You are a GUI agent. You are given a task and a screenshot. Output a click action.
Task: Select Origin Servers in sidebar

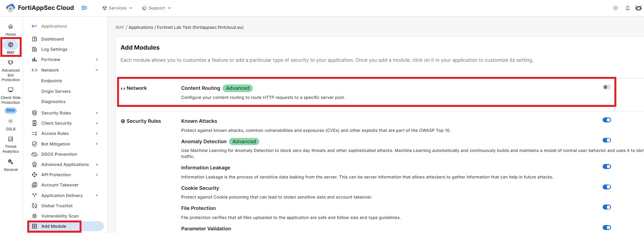tap(56, 91)
